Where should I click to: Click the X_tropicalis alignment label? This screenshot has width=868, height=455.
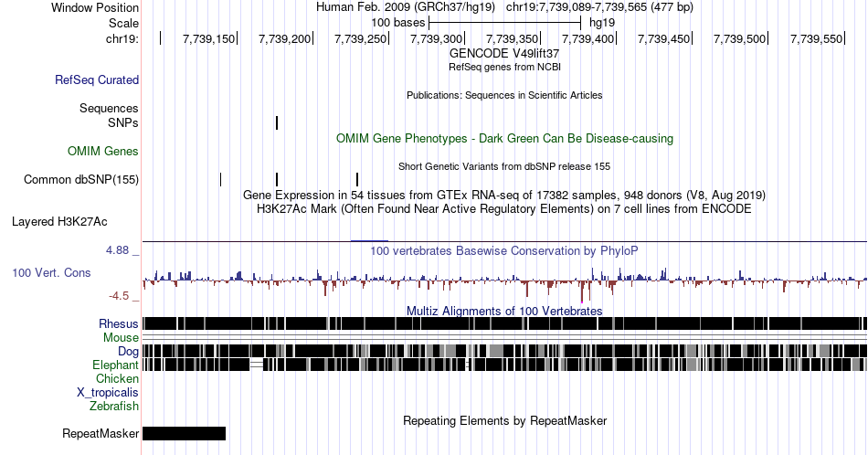tap(108, 392)
